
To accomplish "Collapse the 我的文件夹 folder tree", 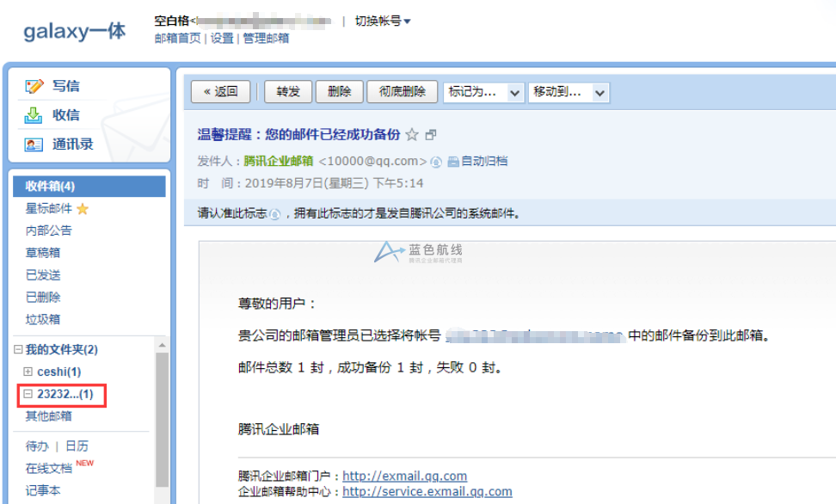I will tap(18, 349).
